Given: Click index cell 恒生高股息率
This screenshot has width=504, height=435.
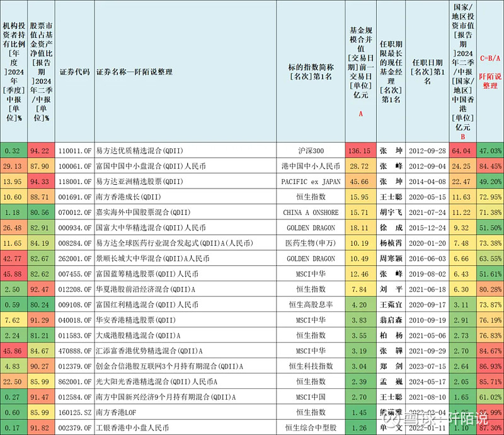Looking at the screenshot, I should tap(311, 304).
